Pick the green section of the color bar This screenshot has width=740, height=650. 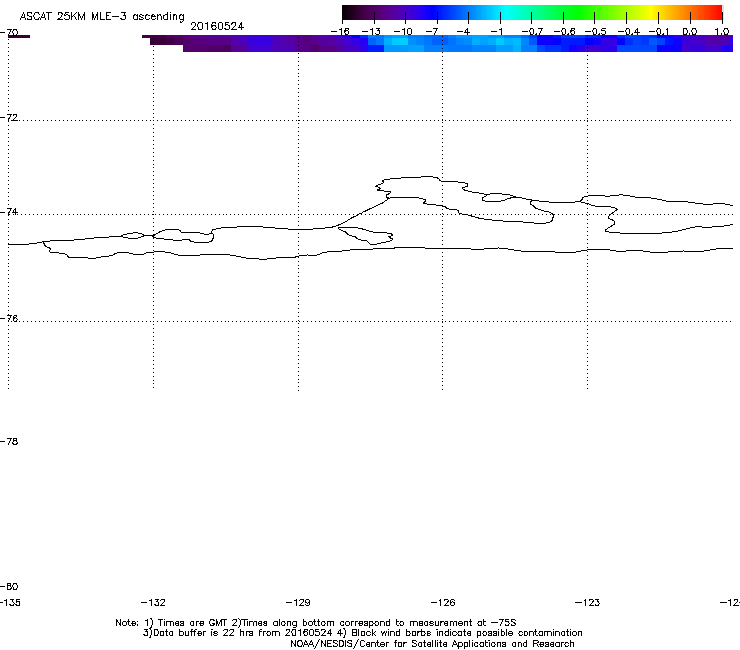(x=579, y=12)
